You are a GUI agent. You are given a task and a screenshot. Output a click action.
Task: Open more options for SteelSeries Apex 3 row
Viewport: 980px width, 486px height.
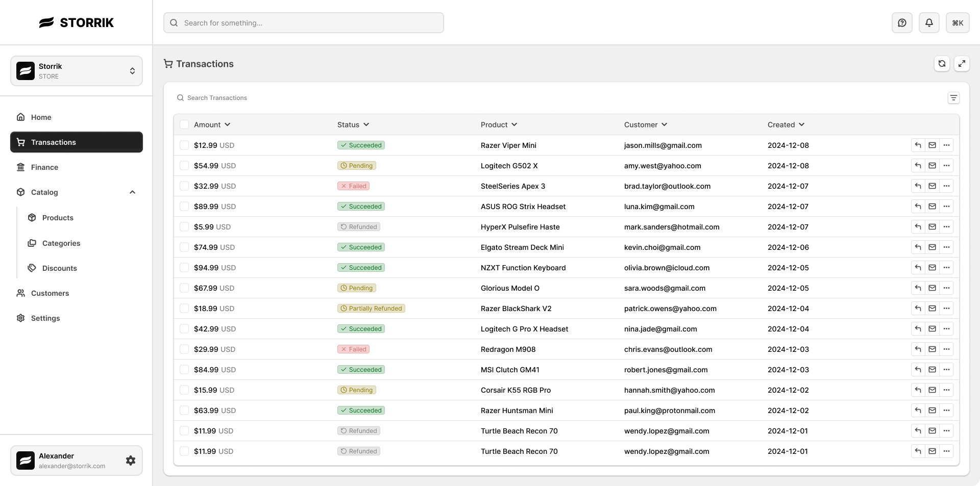(x=946, y=186)
